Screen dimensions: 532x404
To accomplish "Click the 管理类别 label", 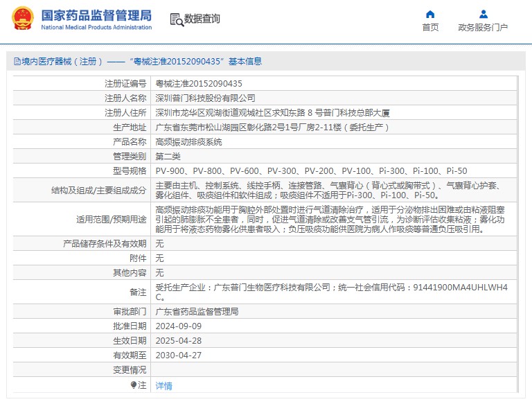I will [x=130, y=157].
